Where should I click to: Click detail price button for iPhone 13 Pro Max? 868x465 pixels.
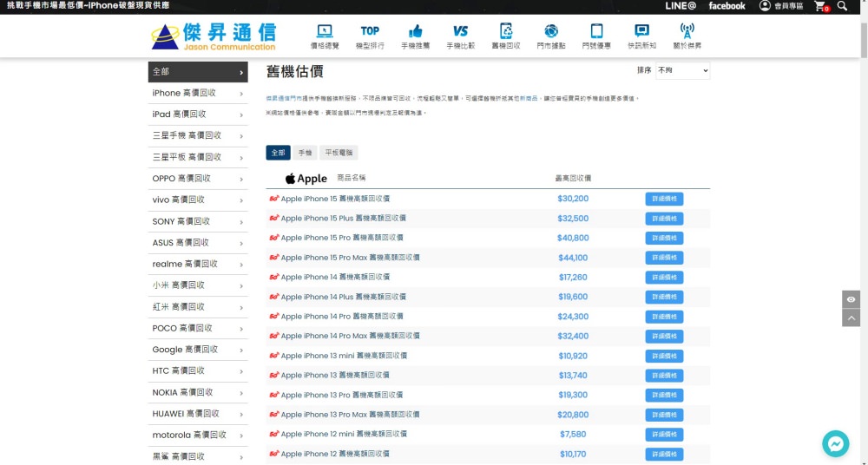[x=664, y=416]
